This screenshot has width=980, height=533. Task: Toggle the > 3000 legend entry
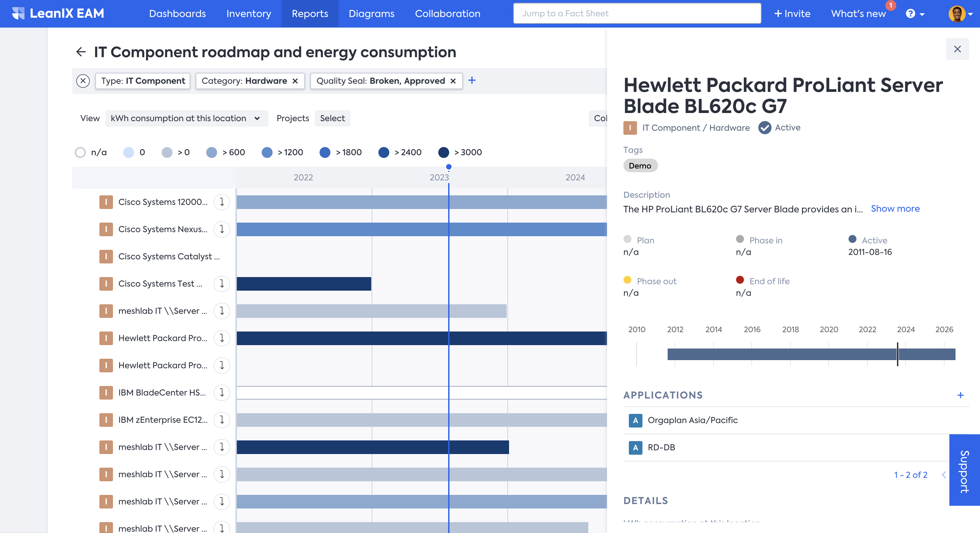pyautogui.click(x=444, y=152)
